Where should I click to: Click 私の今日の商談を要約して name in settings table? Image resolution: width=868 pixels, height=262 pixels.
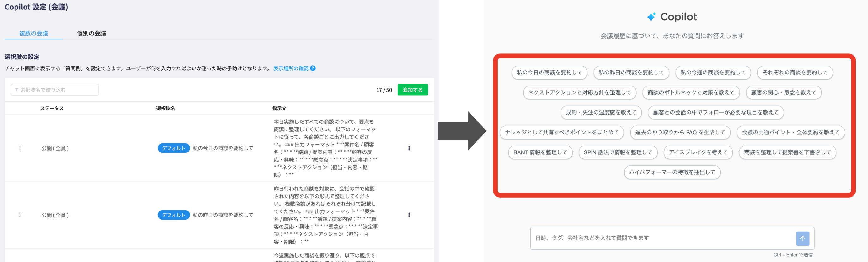click(223, 148)
